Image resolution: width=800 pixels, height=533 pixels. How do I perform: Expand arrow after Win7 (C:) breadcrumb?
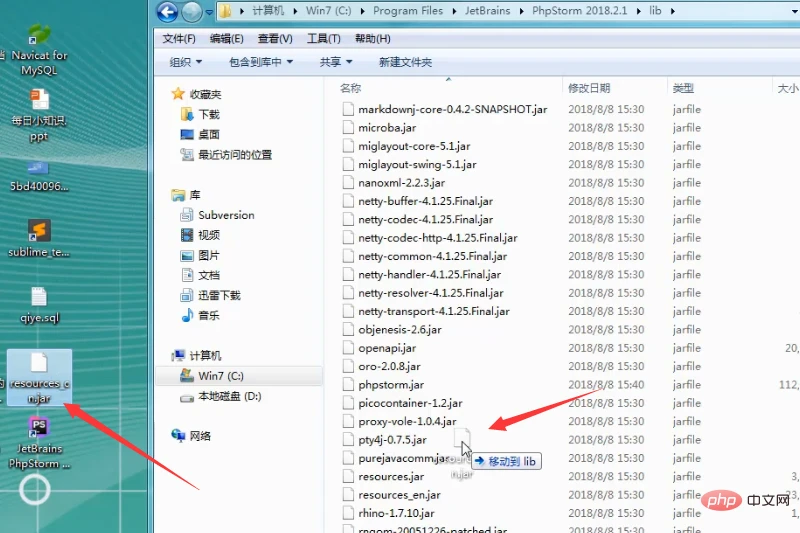362,11
